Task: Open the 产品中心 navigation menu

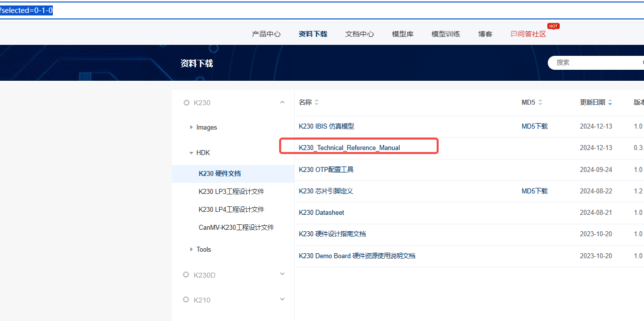Action: pos(266,34)
